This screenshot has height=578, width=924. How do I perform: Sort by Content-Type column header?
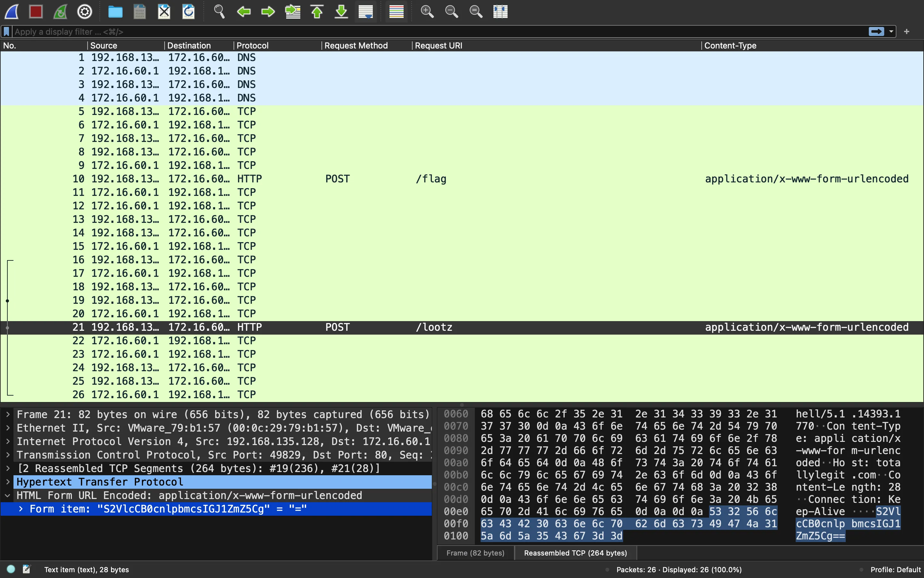click(x=812, y=46)
